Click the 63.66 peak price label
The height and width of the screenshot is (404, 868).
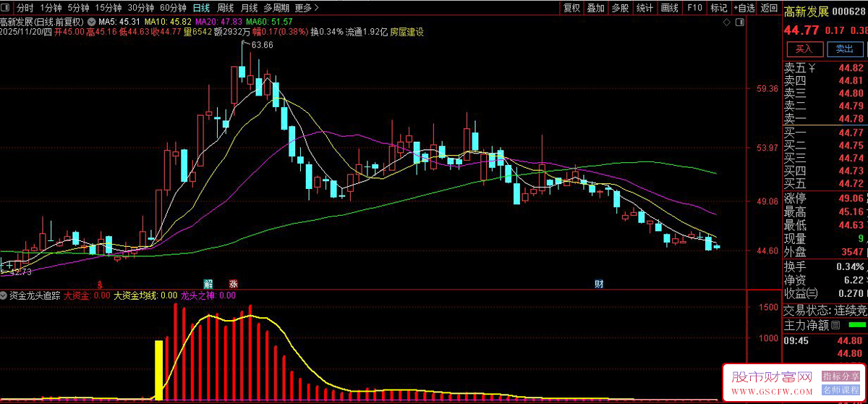pyautogui.click(x=263, y=46)
